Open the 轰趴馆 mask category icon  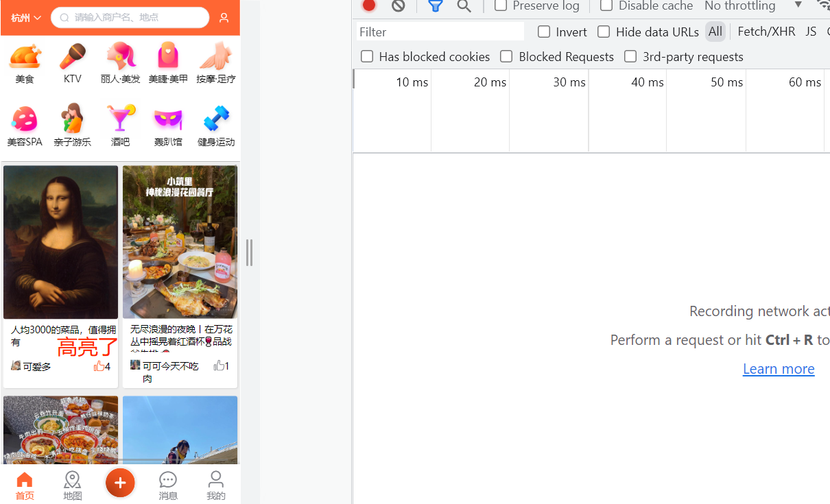pos(168,119)
